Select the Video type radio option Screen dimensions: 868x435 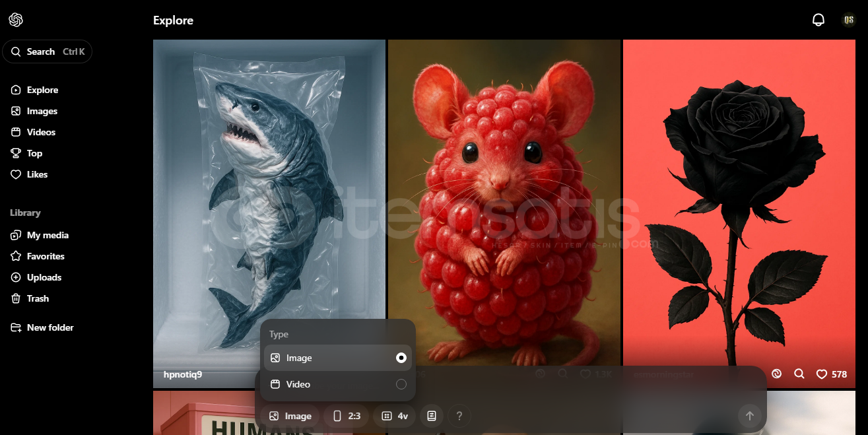click(338, 384)
